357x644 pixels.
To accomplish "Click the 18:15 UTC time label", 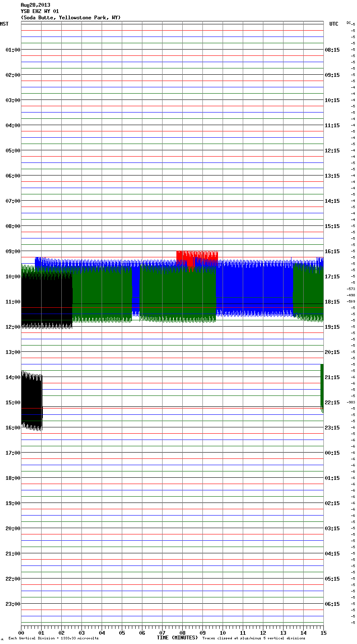I will 332,302.
